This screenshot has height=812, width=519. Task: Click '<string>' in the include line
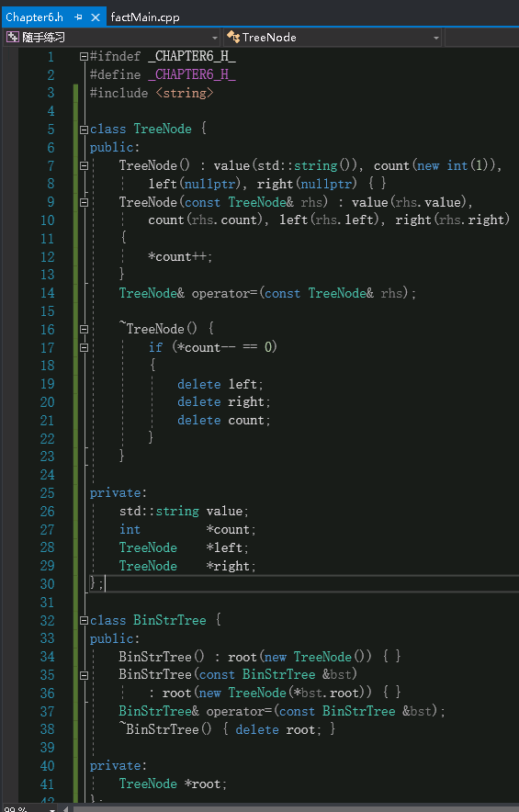(x=185, y=93)
